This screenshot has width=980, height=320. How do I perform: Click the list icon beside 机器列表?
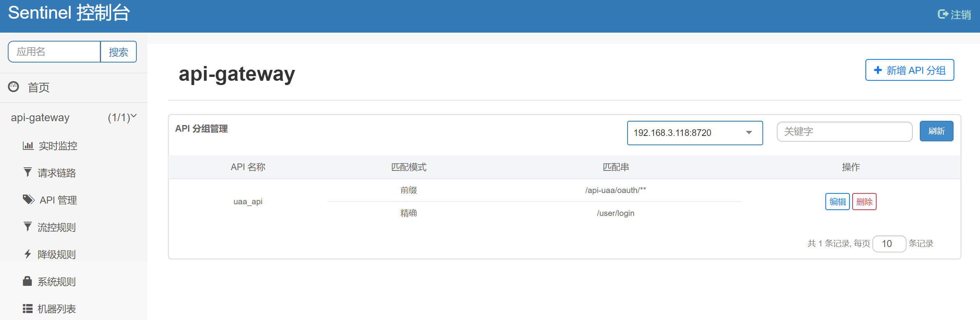[28, 308]
